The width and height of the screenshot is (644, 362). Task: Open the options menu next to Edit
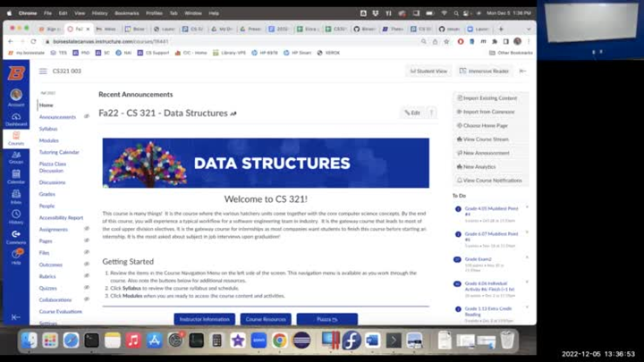click(x=432, y=113)
